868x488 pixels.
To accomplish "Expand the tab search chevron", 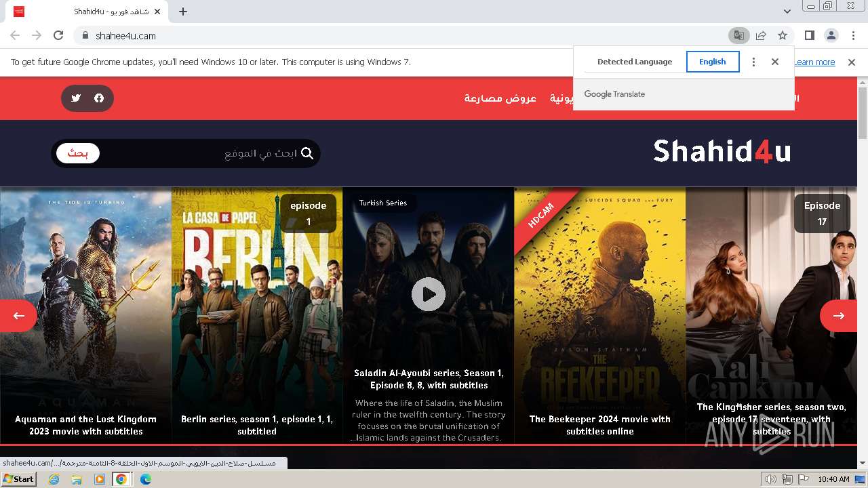I will [787, 12].
